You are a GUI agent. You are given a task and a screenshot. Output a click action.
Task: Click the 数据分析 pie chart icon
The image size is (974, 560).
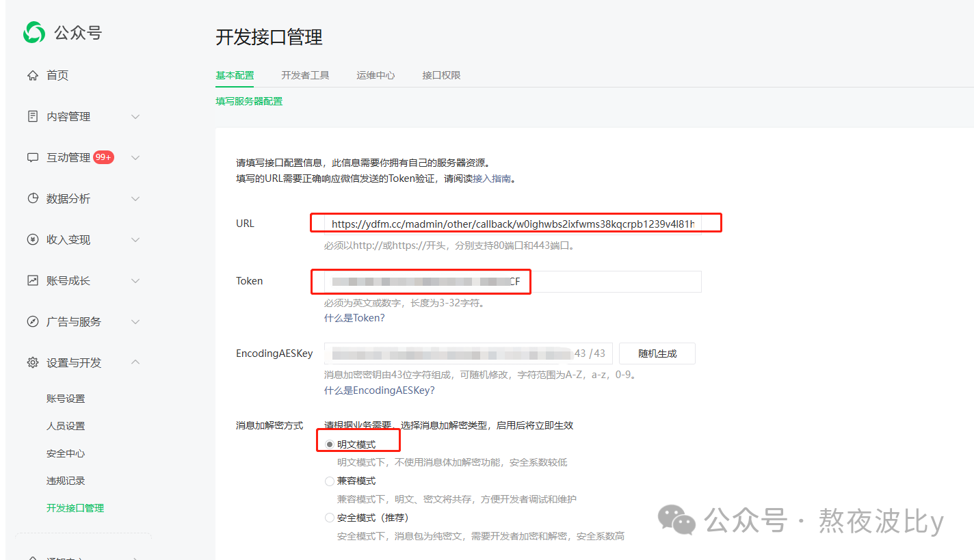(x=32, y=198)
